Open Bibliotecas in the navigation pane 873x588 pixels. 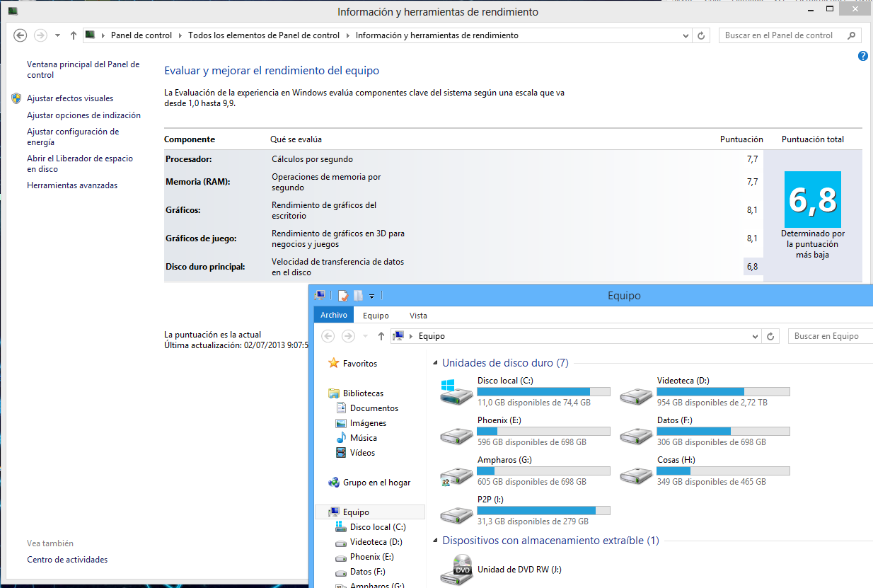point(363,393)
